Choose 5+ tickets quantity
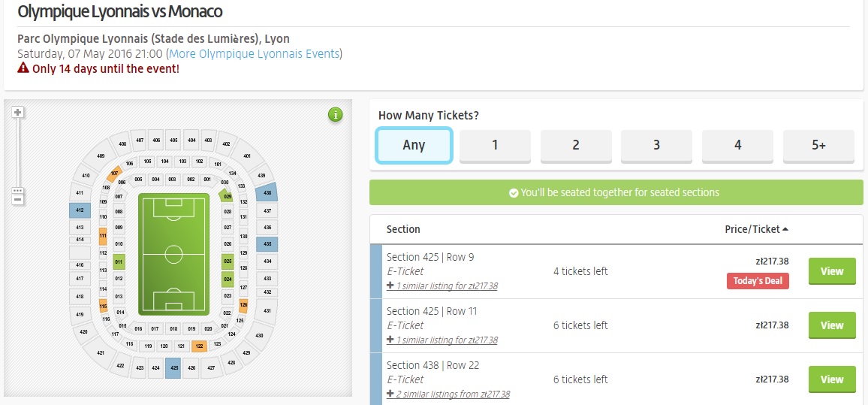Image resolution: width=868 pixels, height=405 pixels. click(x=818, y=145)
